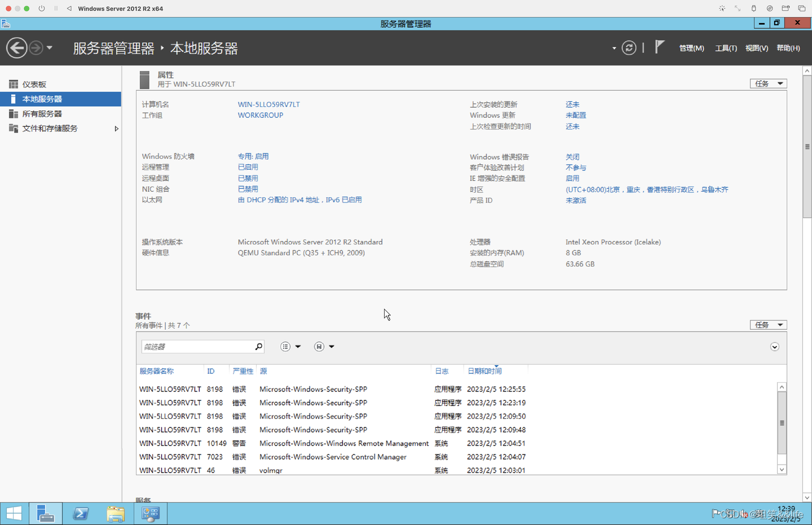Image resolution: width=812 pixels, height=525 pixels.
Task: Click time zone UTC+08:00 link
Action: pyautogui.click(x=647, y=189)
